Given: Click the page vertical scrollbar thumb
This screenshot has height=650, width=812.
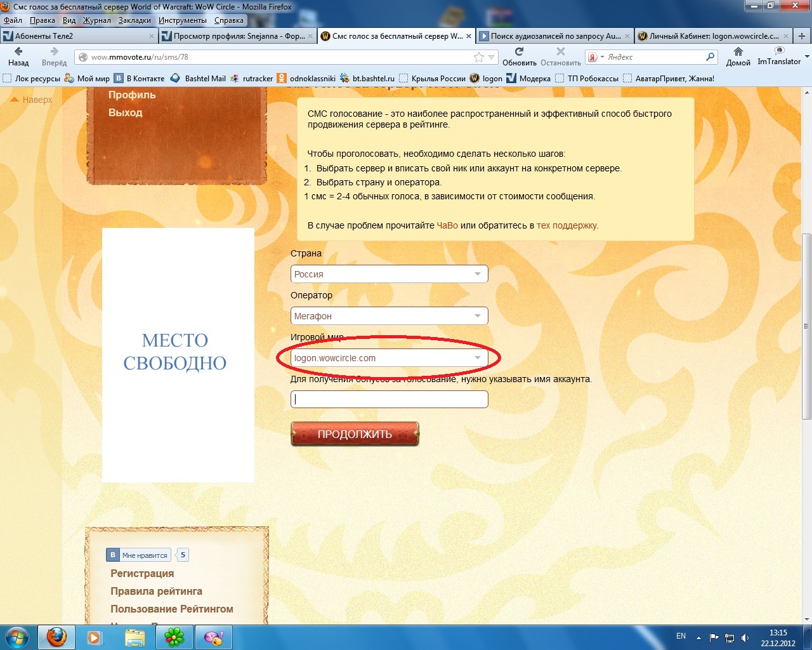Looking at the screenshot, I should (807, 326).
